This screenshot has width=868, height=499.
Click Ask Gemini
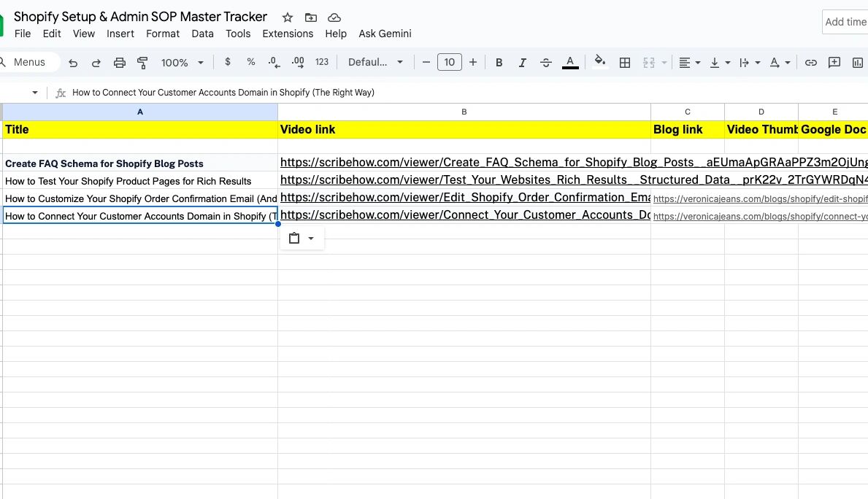(385, 34)
